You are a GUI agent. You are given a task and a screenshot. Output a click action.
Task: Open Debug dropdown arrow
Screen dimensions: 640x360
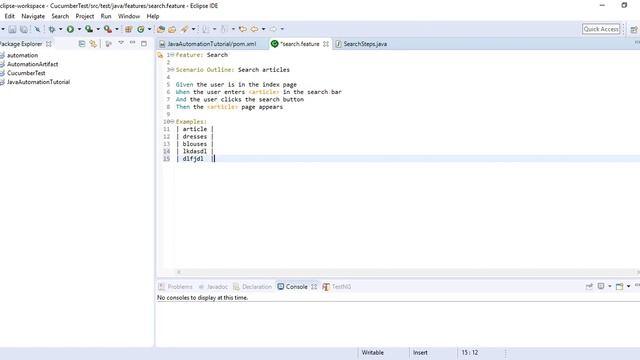click(60, 29)
